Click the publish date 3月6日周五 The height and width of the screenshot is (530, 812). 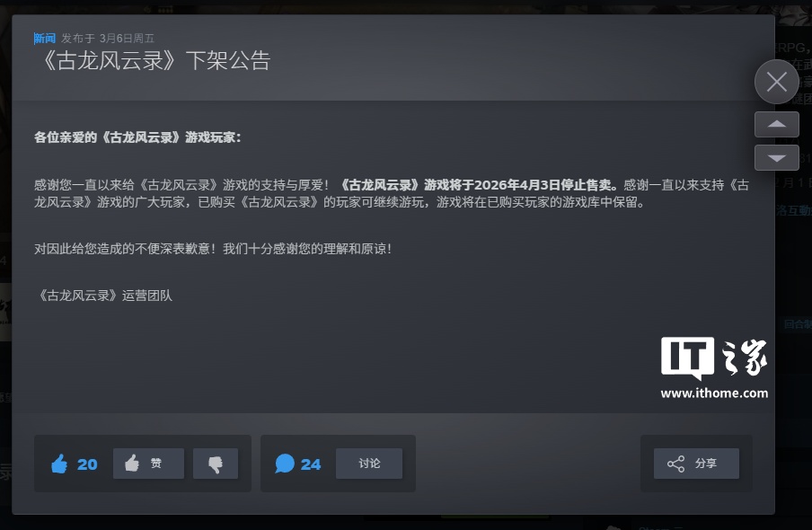pos(127,39)
